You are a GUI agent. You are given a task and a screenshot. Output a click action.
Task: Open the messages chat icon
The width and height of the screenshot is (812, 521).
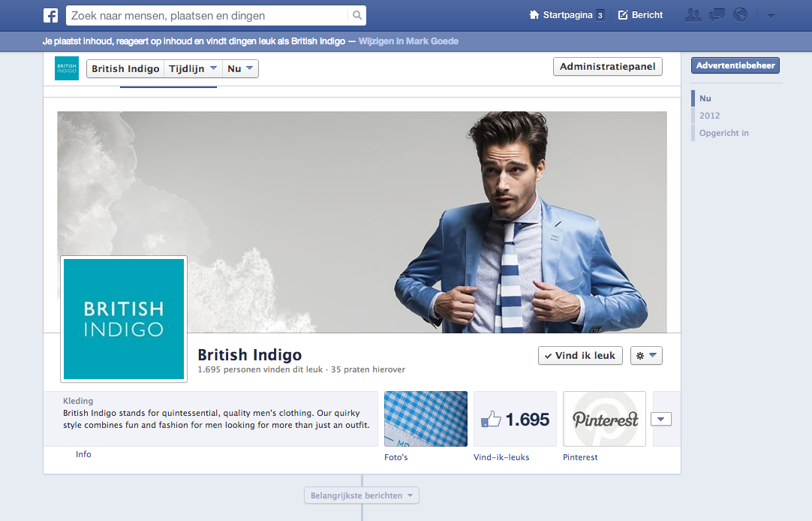[717, 15]
